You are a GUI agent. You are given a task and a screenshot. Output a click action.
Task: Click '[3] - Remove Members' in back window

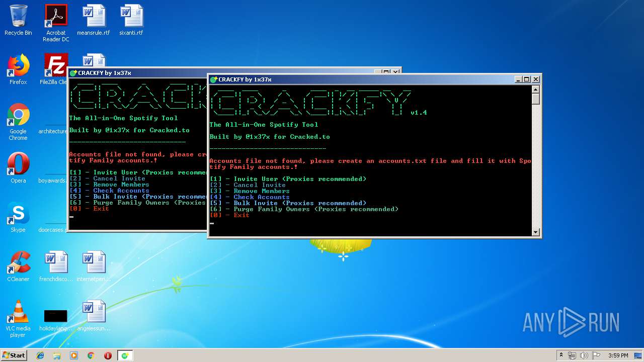[109, 185]
